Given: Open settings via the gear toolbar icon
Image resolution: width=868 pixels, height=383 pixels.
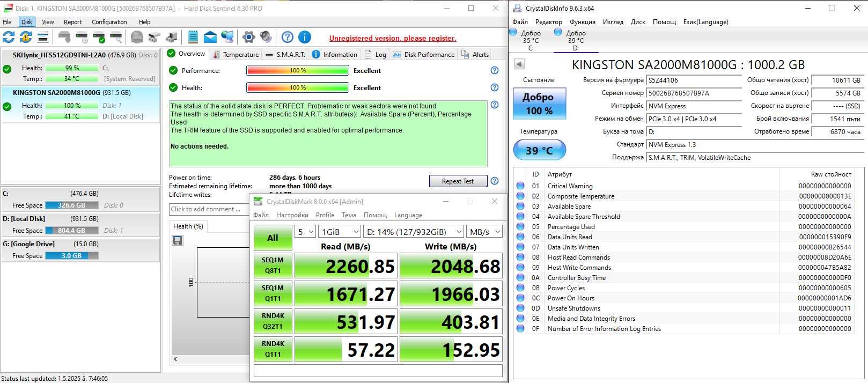Looking at the screenshot, I should click(248, 37).
